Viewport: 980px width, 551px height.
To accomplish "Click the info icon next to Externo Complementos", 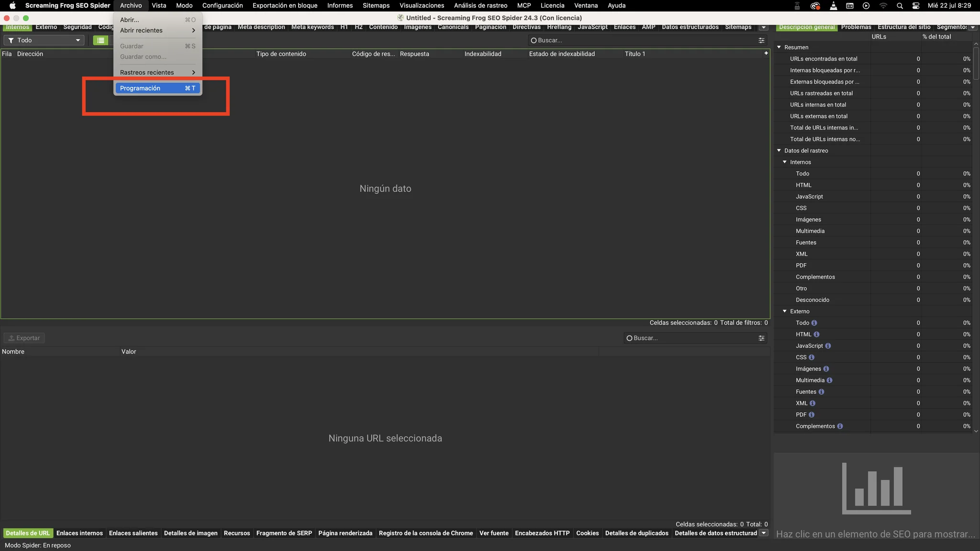I will [840, 426].
